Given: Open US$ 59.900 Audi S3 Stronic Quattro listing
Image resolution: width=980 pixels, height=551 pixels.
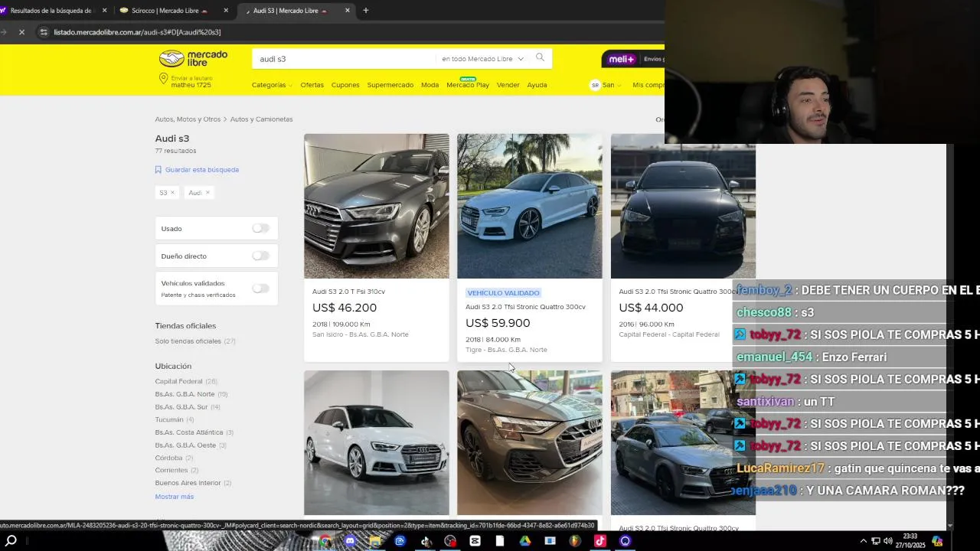Looking at the screenshot, I should [x=525, y=307].
